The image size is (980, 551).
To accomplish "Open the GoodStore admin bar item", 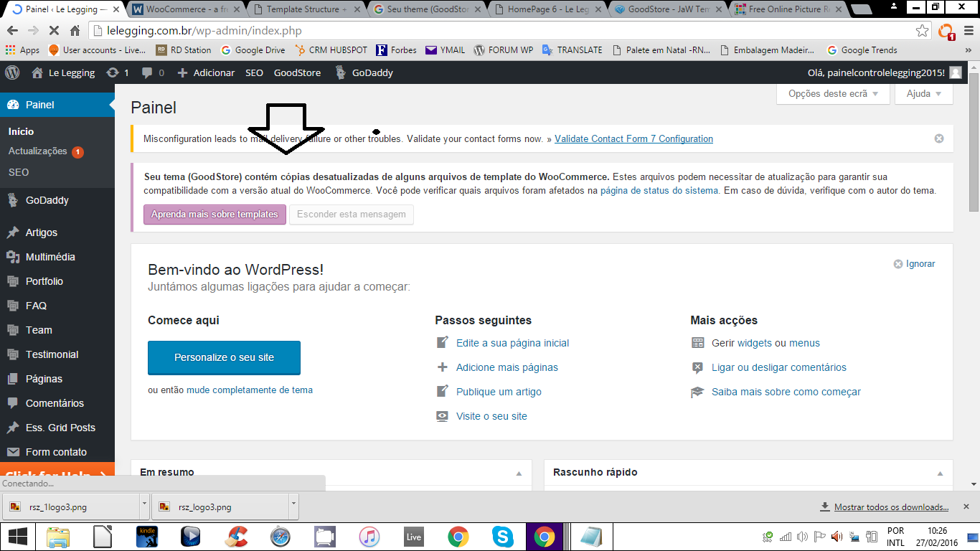I will coord(297,72).
